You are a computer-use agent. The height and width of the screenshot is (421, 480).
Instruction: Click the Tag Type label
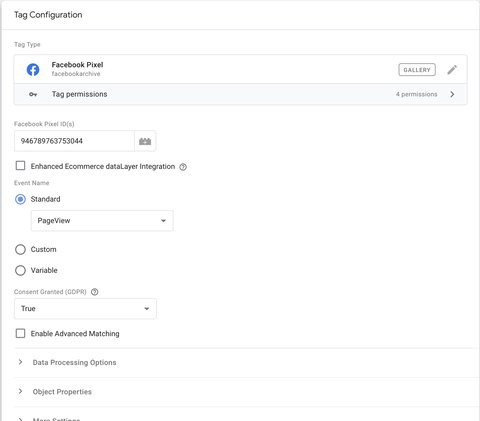click(x=27, y=45)
